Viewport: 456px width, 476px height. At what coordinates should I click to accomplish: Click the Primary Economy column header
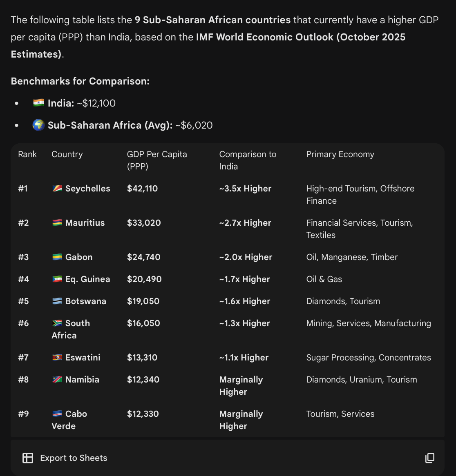tap(340, 154)
